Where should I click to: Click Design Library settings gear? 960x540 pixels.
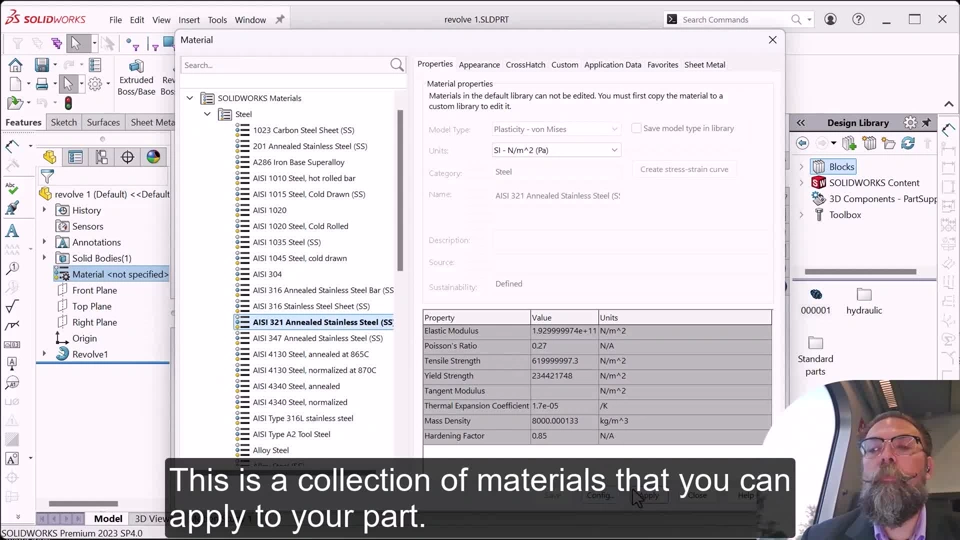pos(910,122)
